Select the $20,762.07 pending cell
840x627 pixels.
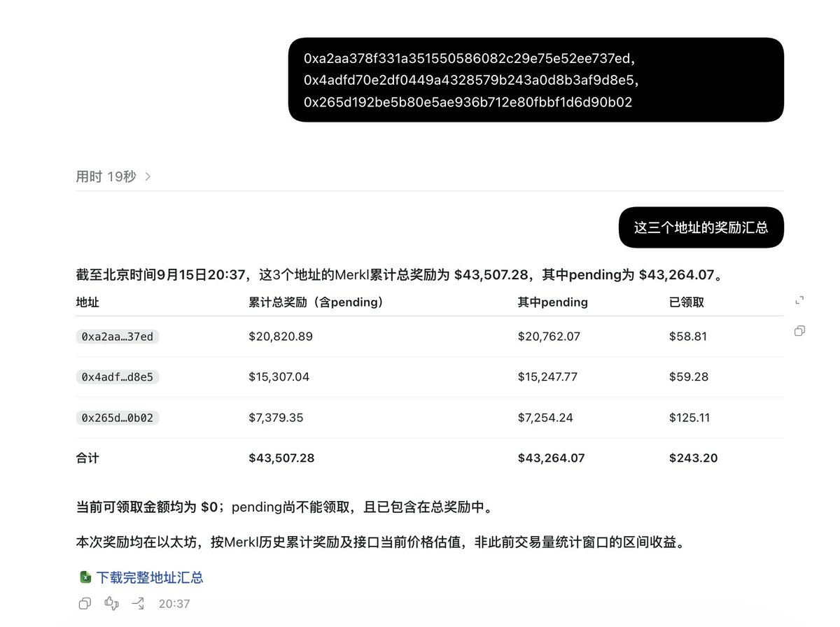click(x=549, y=337)
